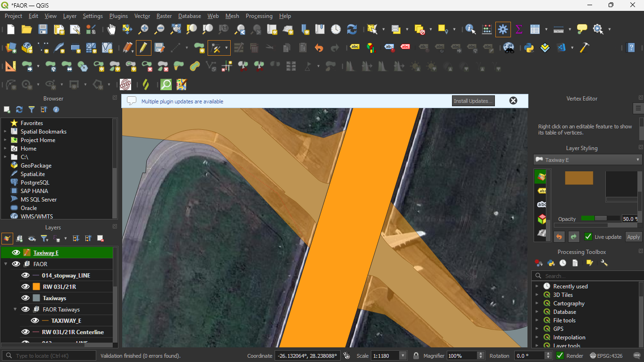
Task: Open the Processing Toolbox gear icon
Action: pyautogui.click(x=503, y=29)
